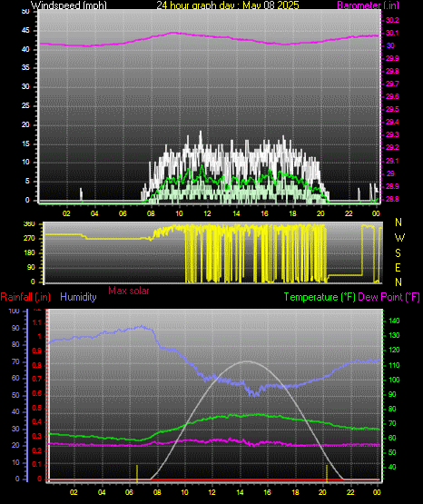Click the 0.7 rainfall scale value
Viewport: 423px width, 504px height.
[37, 380]
